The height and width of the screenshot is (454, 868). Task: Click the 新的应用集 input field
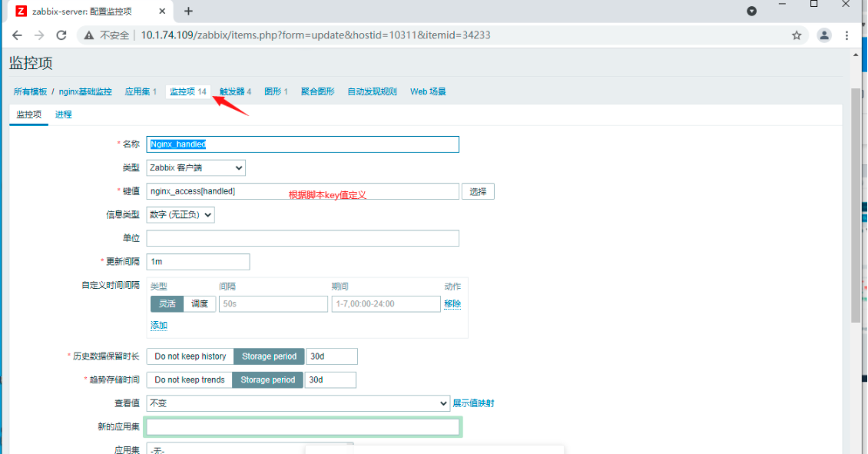(303, 427)
